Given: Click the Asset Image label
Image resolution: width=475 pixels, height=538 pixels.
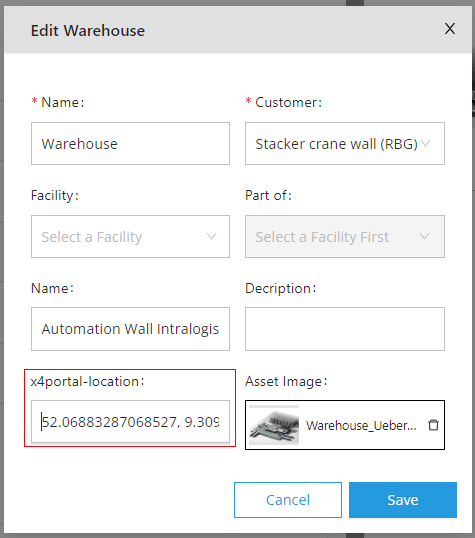Looking at the screenshot, I should pyautogui.click(x=286, y=382).
